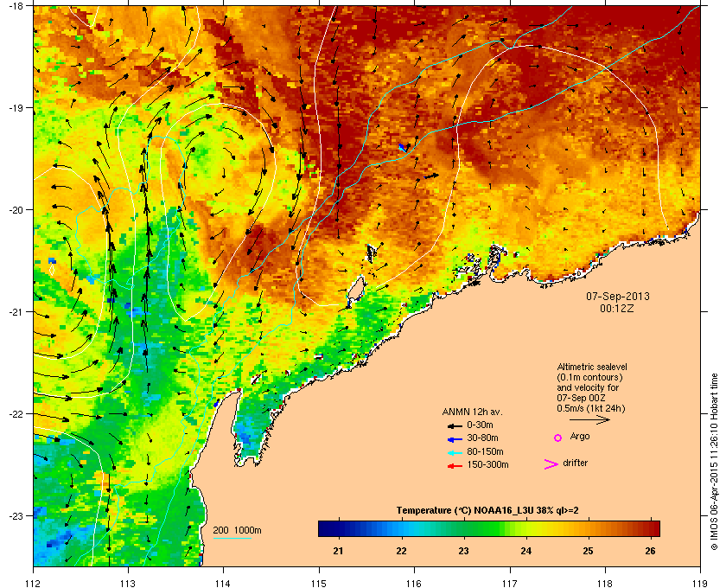Image resolution: width=726 pixels, height=588 pixels.
Task: Click the '30-80m' depth label
Action: 482,438
